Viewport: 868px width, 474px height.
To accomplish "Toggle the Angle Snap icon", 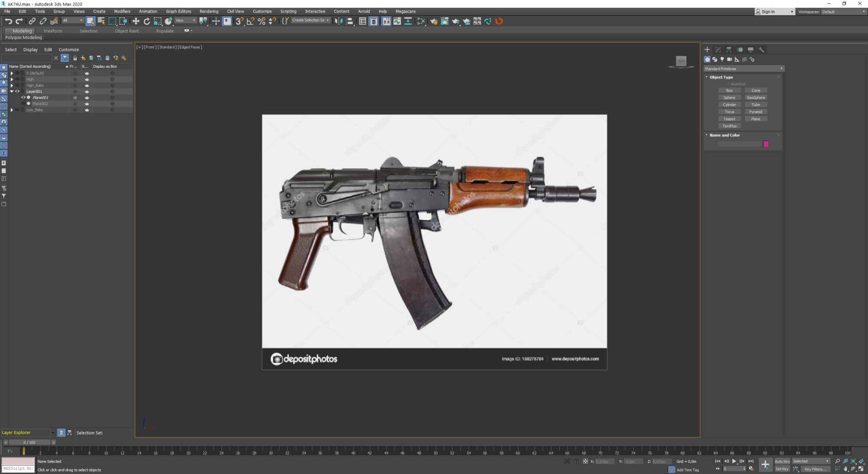I will 250,21.
